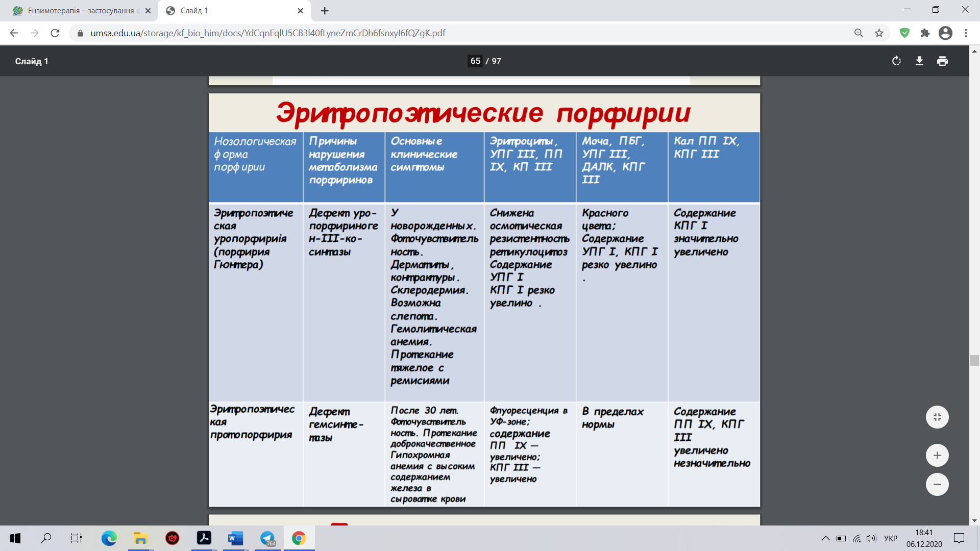Open the volume control
Viewport: 980px width, 551px height.
pyautogui.click(x=871, y=538)
